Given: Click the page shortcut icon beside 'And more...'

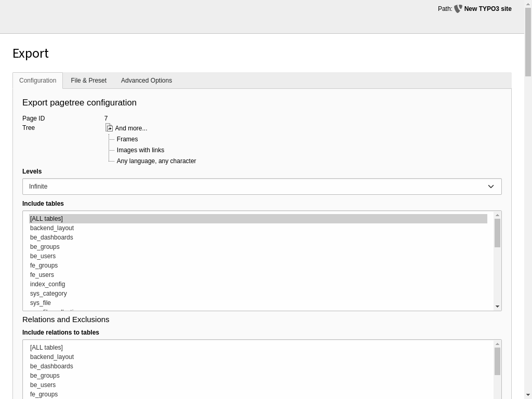Looking at the screenshot, I should (109, 128).
